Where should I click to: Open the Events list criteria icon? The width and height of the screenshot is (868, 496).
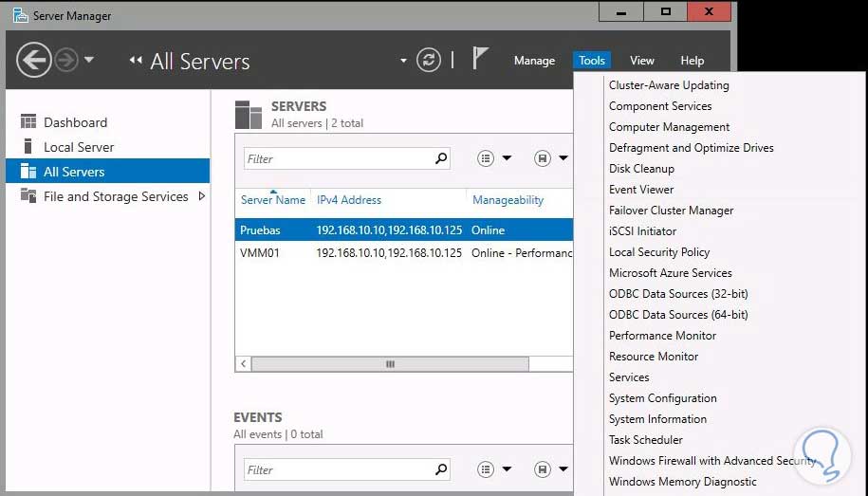[486, 469]
